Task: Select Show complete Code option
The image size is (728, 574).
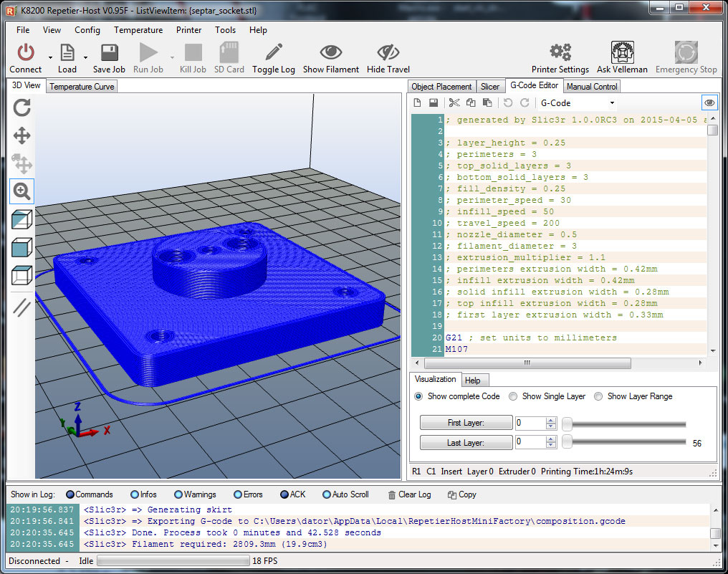Action: click(x=418, y=396)
